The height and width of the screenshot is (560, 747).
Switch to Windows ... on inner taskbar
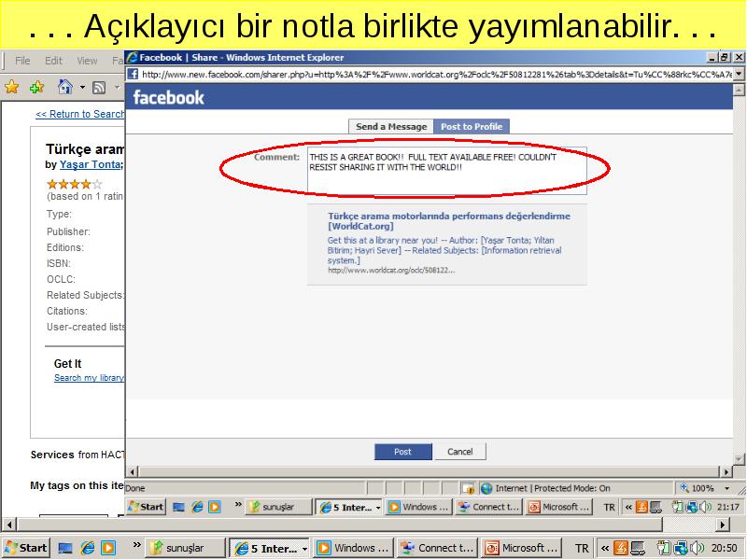(419, 507)
